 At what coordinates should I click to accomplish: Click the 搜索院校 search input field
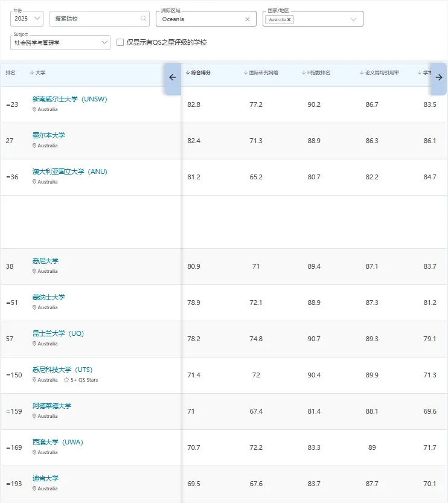click(x=100, y=19)
